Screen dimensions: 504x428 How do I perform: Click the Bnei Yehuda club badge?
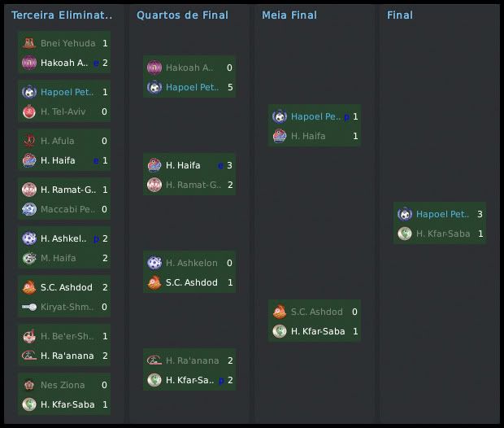pos(29,43)
